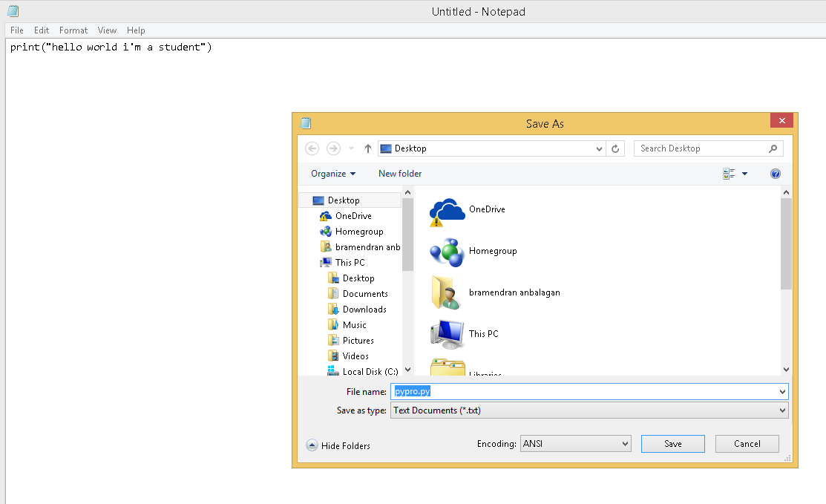
Task: Click the search magnifier icon
Action: [773, 148]
